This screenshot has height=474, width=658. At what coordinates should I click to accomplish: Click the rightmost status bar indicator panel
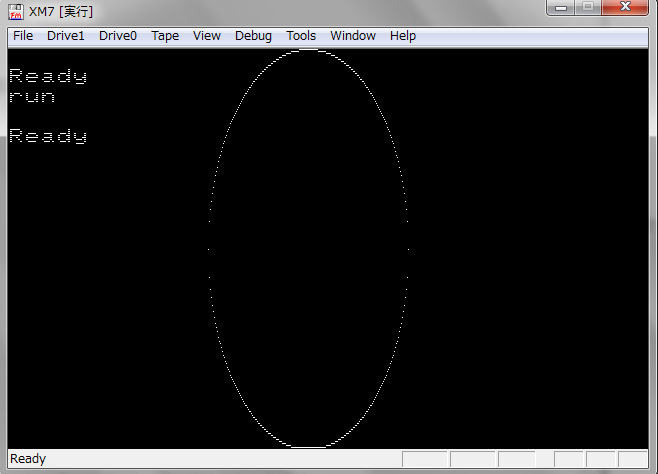(x=632, y=459)
